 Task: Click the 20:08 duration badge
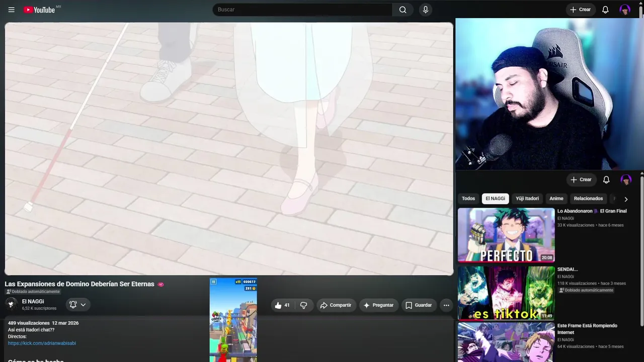point(546,257)
